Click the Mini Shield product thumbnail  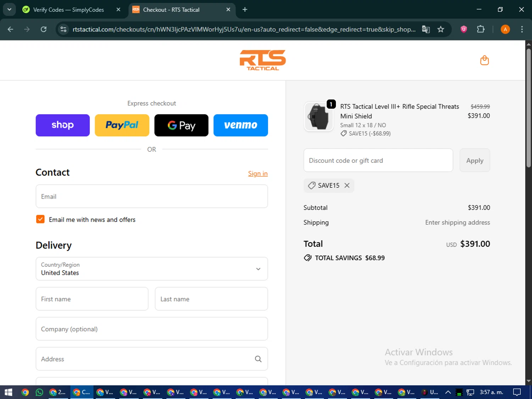click(318, 117)
